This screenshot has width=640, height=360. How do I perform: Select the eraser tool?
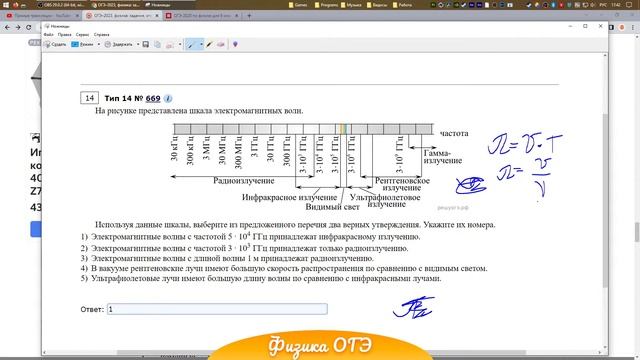pyautogui.click(x=221, y=44)
